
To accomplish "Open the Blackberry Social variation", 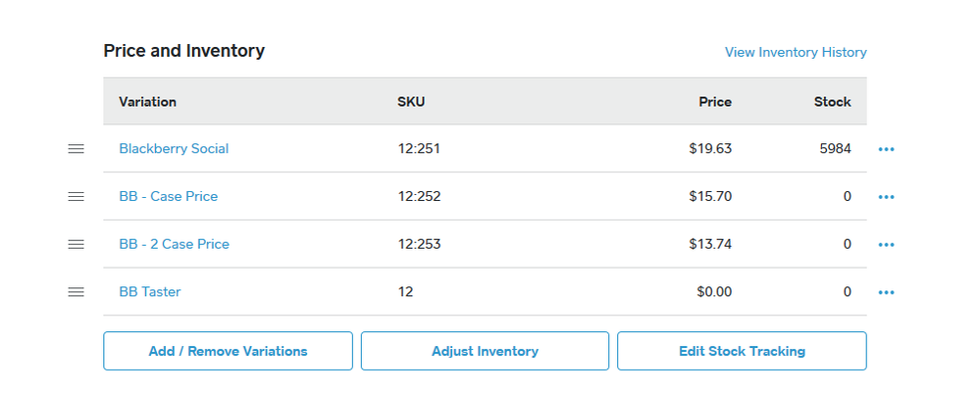I will (174, 149).
